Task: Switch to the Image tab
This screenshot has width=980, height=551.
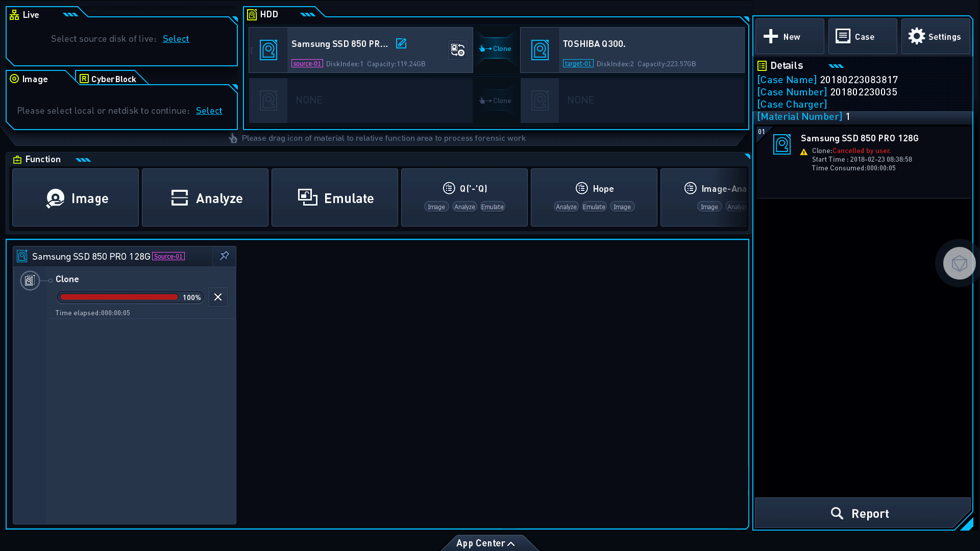Action: tap(35, 79)
